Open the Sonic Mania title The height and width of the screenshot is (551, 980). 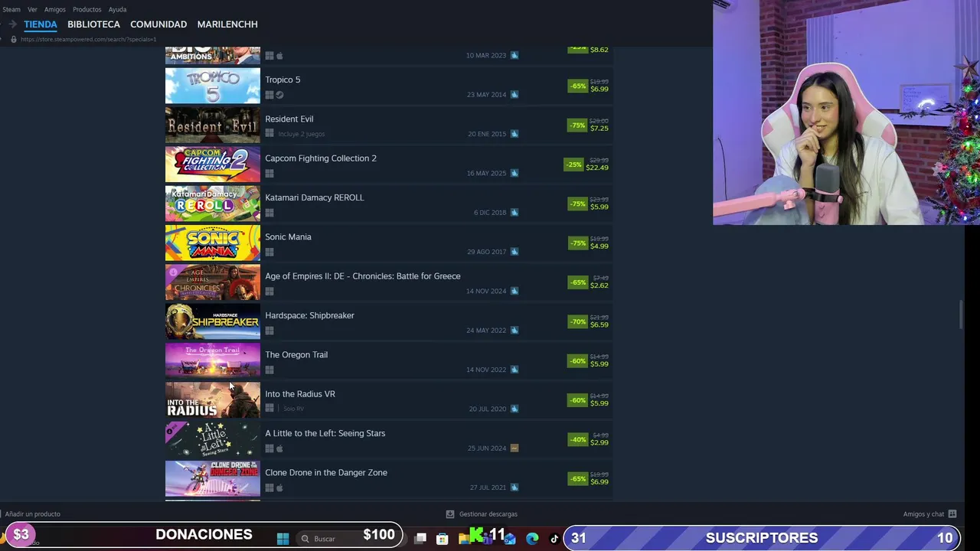288,236
